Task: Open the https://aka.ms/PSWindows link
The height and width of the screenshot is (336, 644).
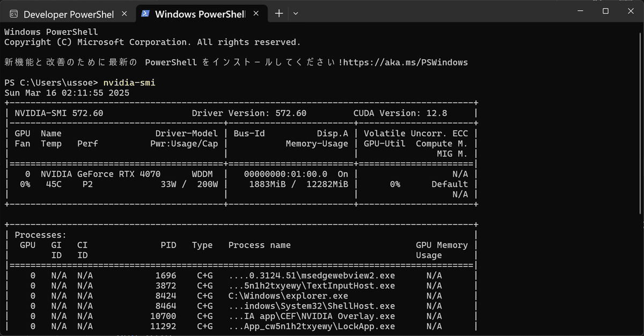Action: pyautogui.click(x=405, y=62)
